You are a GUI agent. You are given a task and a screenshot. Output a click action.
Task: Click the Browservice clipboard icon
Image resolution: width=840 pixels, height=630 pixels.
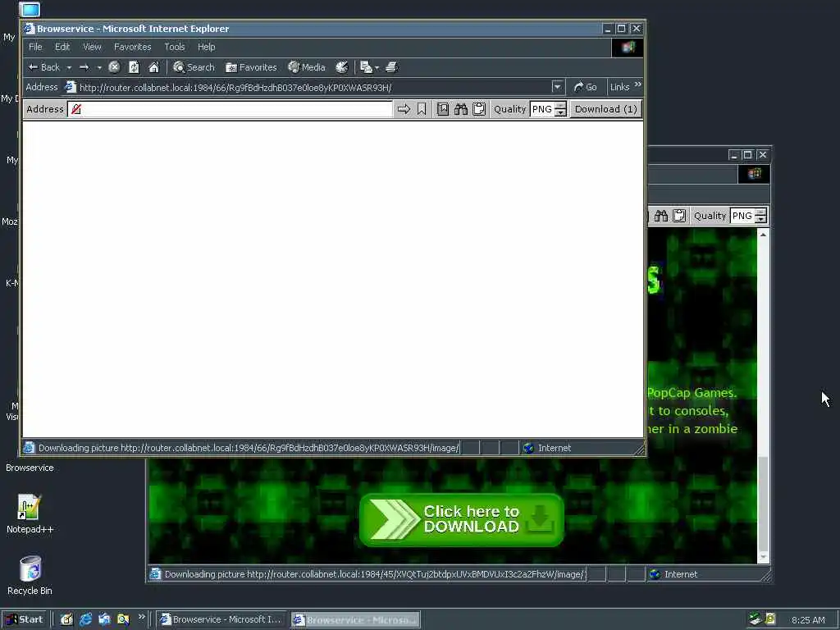[479, 109]
